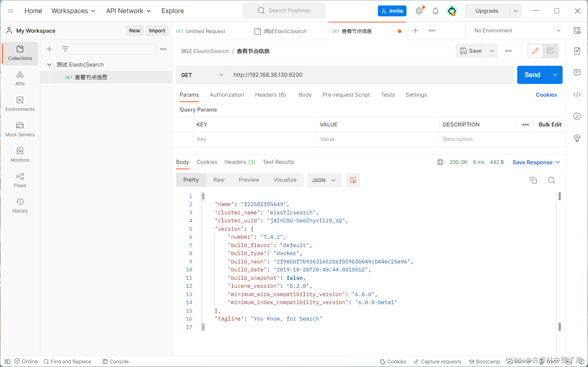Switch to the comment mode button
The height and width of the screenshot is (367, 588).
tap(550, 51)
